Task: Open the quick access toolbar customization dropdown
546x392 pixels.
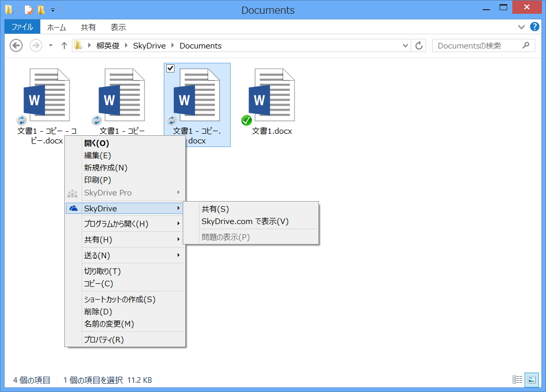Action: pos(53,9)
